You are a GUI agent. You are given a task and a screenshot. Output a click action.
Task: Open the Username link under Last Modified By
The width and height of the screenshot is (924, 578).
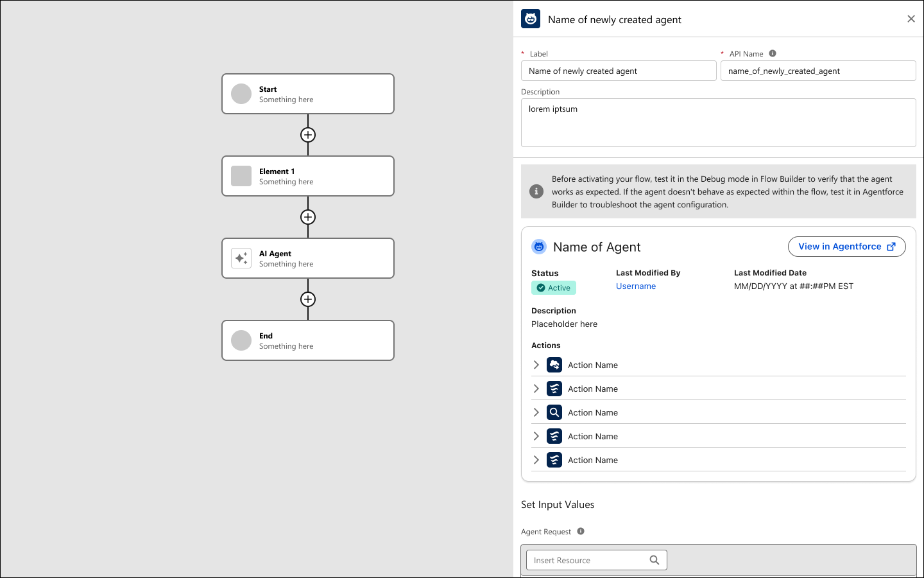[636, 286]
